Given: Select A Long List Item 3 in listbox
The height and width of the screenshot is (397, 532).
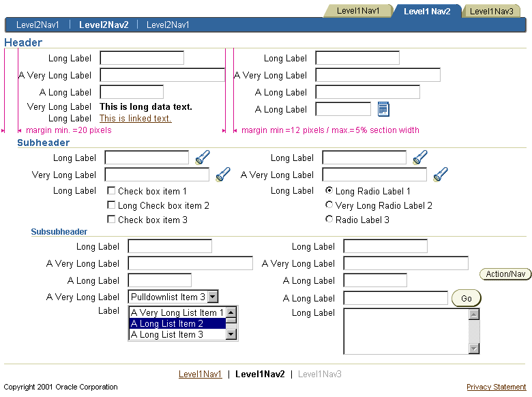Looking at the screenshot, I should (177, 334).
